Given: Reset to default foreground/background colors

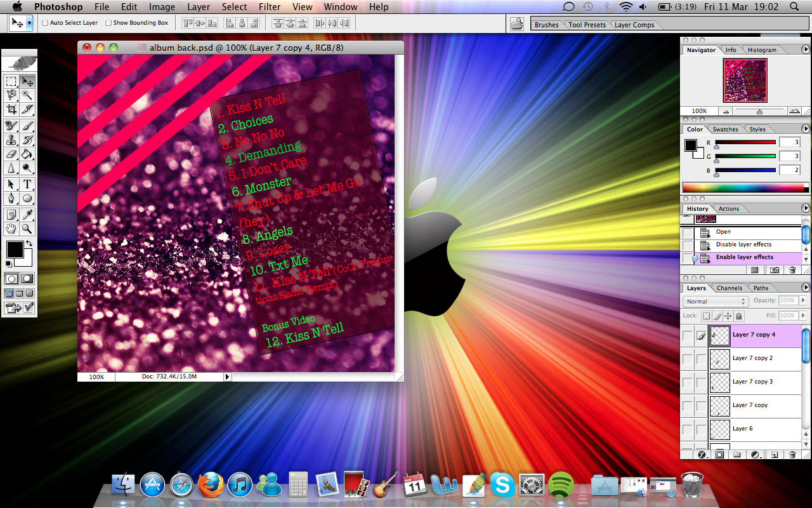Looking at the screenshot, I should 8,264.
